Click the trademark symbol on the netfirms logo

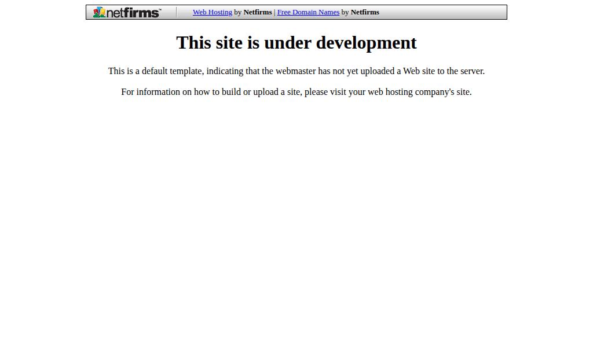[x=160, y=9]
